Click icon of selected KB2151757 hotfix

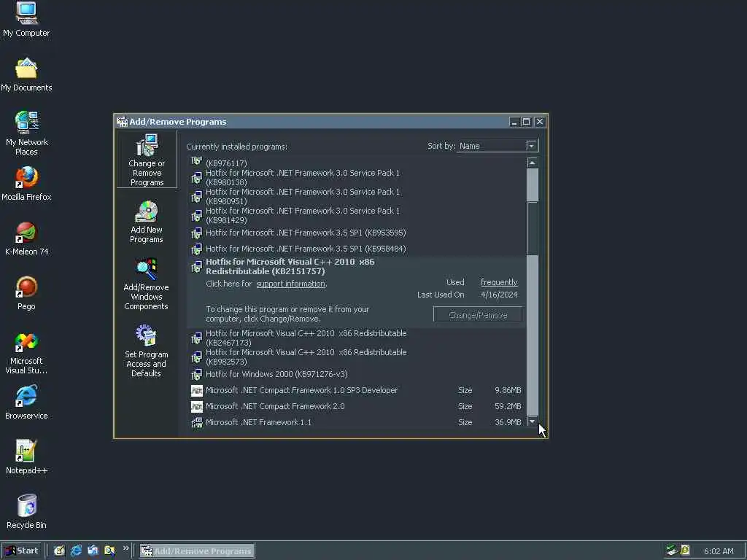tap(197, 267)
